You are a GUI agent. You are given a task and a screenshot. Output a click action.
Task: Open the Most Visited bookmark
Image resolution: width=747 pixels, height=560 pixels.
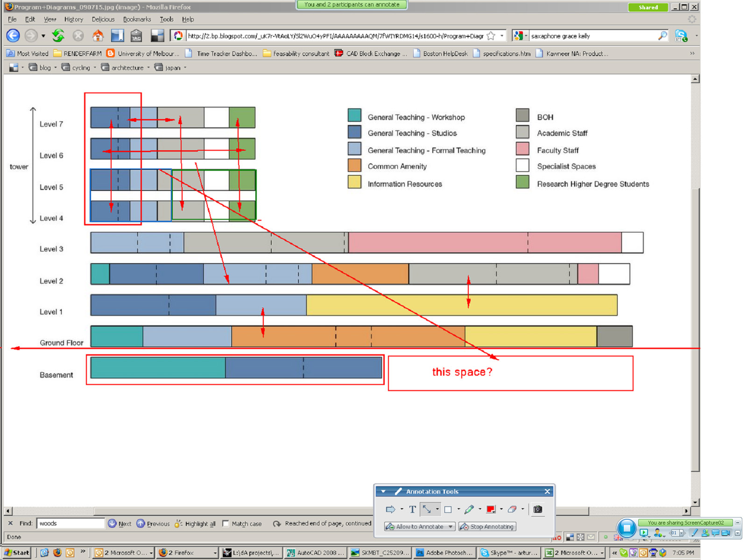tap(28, 54)
